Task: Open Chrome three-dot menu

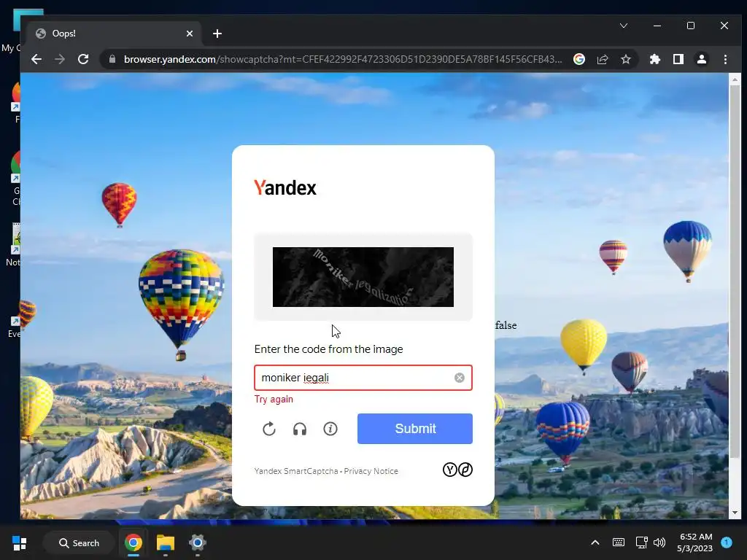Action: [725, 59]
